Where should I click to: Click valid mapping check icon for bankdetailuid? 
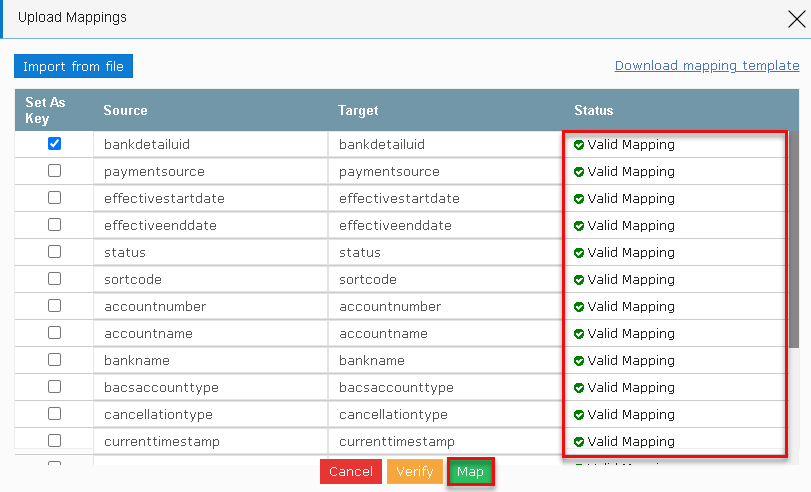click(x=579, y=145)
